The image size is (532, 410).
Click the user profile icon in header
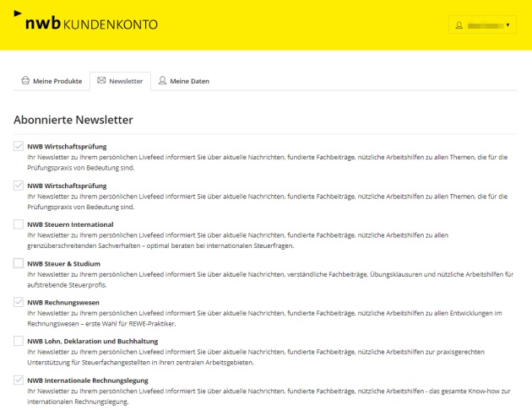[x=459, y=25]
